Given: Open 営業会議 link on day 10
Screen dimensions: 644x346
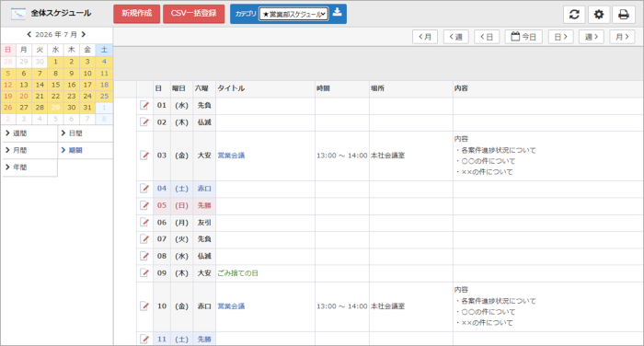Looking at the screenshot, I should point(231,306).
